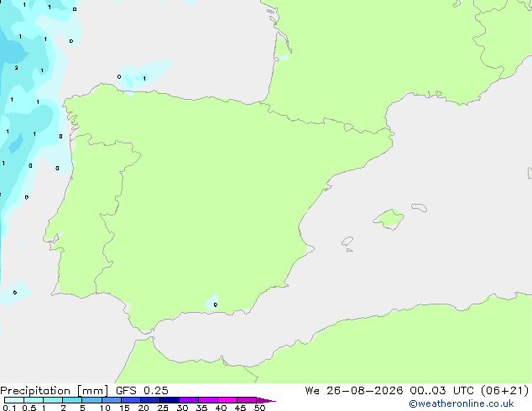This screenshot has height=411, width=532.
Task: Click the 'GFS 0.25' model label
Action: pyautogui.click(x=142, y=391)
